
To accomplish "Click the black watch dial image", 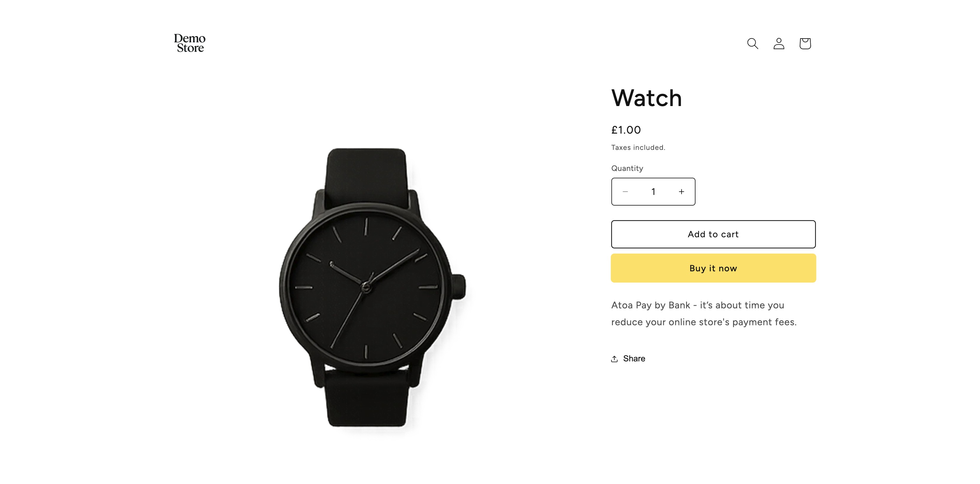I will [366, 288].
